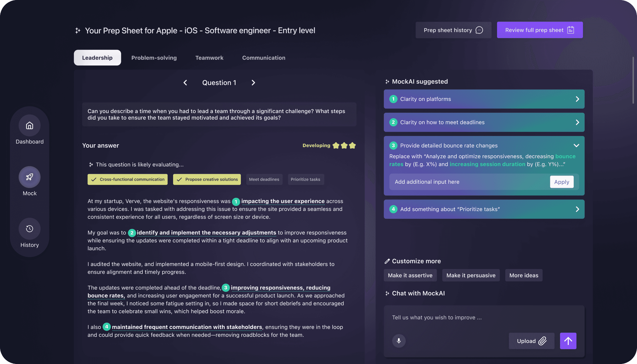Click the sparkle icon beside prep sheet title
This screenshot has width=637, height=364.
point(78,30)
